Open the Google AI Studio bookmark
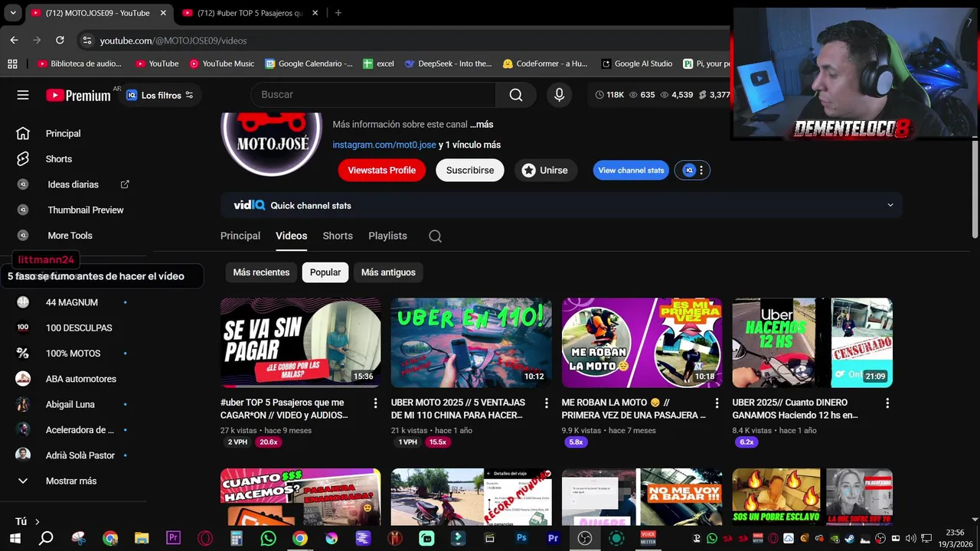 click(637, 64)
